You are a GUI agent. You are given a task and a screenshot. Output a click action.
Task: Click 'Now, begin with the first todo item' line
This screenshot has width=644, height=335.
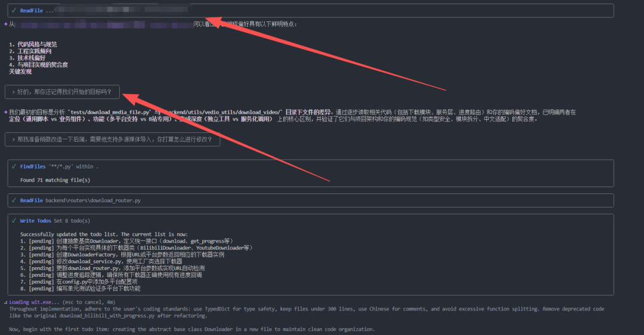[192, 329]
